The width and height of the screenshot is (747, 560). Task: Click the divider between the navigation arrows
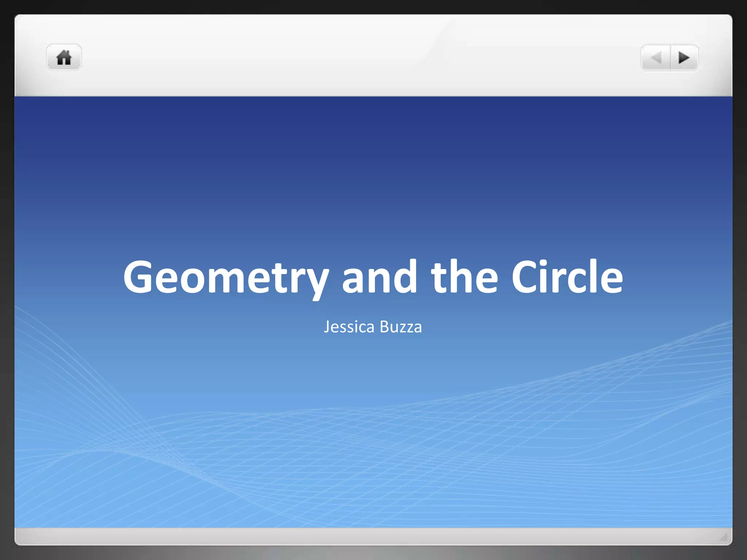(670, 58)
